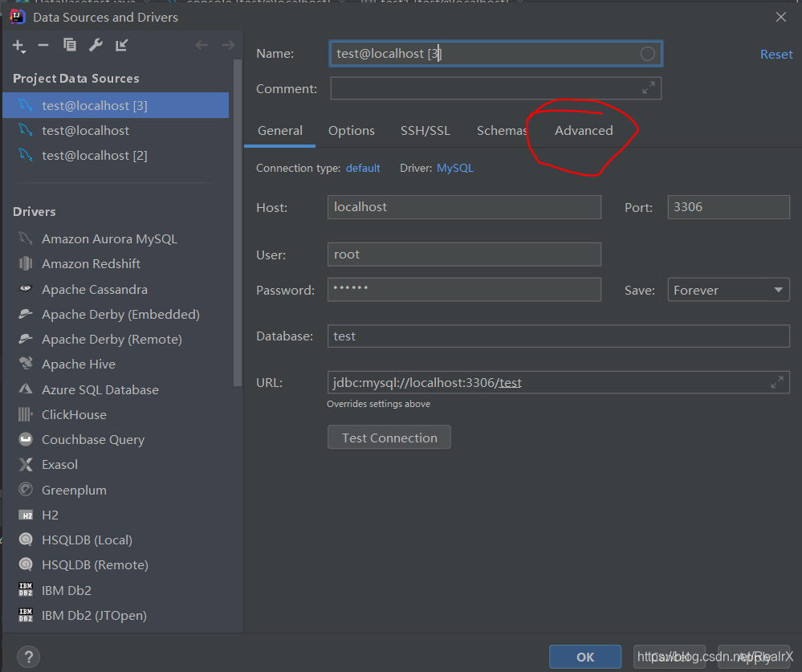Click the Database field containing test

point(559,336)
